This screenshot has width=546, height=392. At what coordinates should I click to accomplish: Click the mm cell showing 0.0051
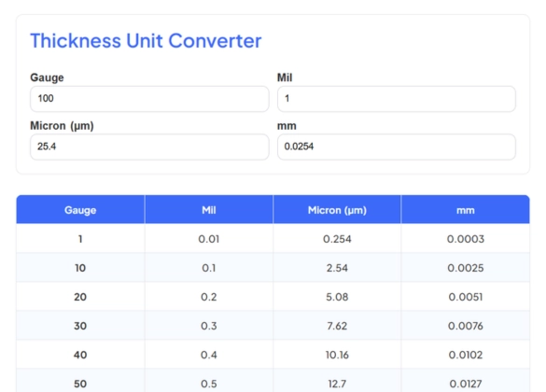(x=466, y=297)
